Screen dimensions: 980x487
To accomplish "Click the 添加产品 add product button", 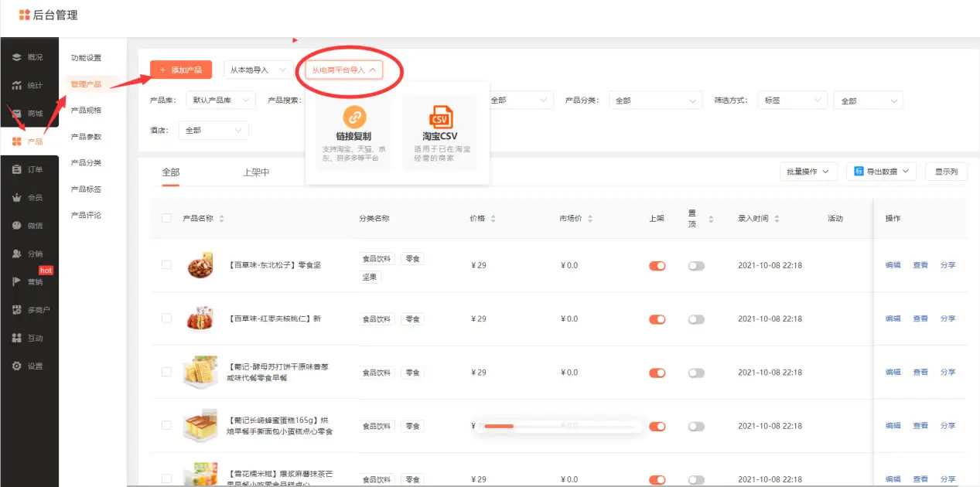I will pyautogui.click(x=181, y=69).
